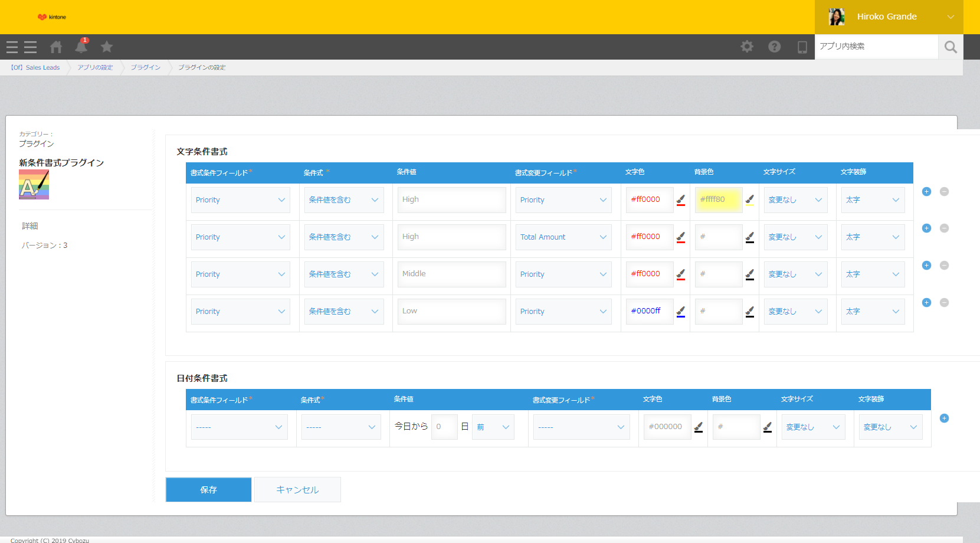Open the hamburger menu icon

(22, 47)
